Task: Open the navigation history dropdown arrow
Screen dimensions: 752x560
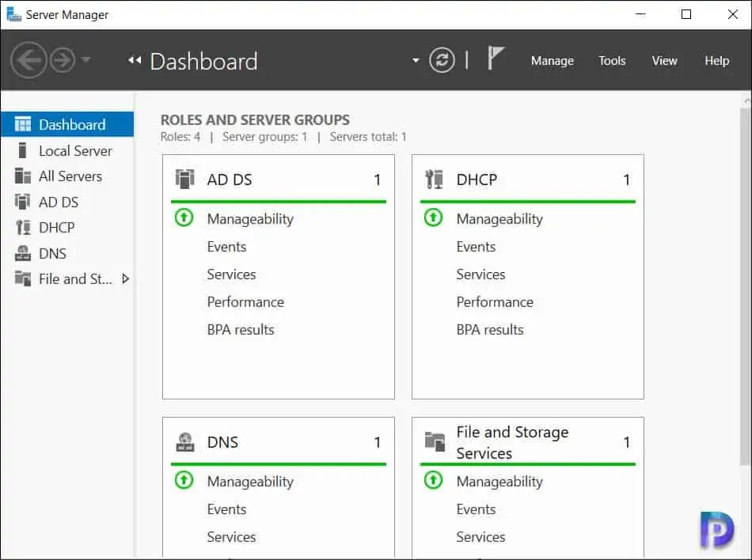Action: (86, 60)
